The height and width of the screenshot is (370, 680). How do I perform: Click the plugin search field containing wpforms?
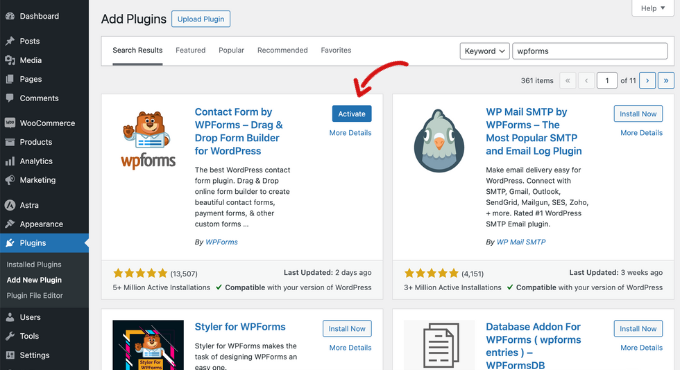coord(590,51)
